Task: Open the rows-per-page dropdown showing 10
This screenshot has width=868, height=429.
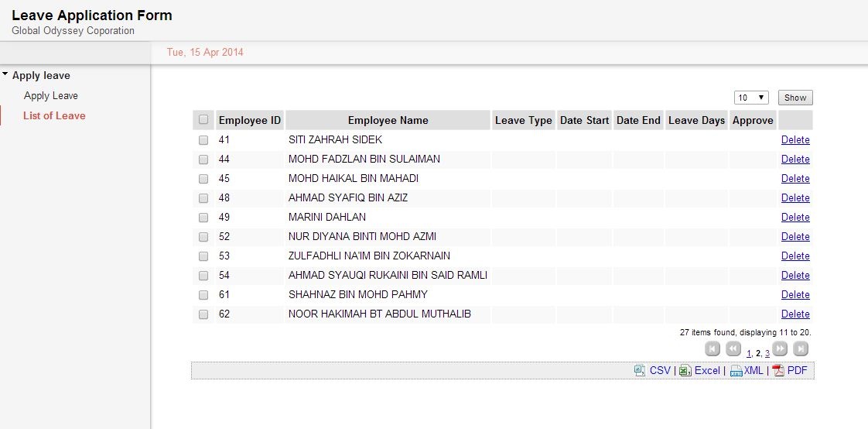Action: click(750, 98)
